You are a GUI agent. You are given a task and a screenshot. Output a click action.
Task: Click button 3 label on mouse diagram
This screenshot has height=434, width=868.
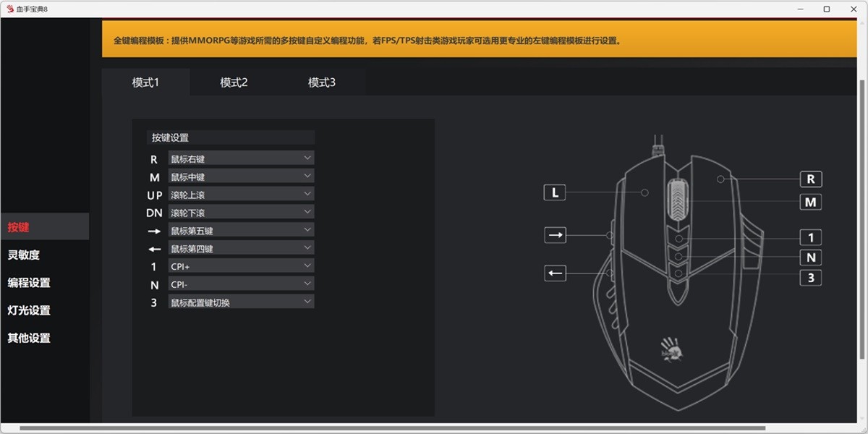click(x=810, y=278)
